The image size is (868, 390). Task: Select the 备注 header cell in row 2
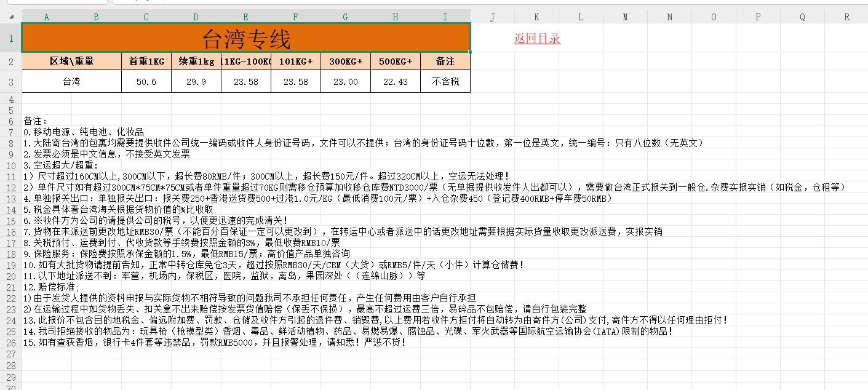click(x=445, y=61)
